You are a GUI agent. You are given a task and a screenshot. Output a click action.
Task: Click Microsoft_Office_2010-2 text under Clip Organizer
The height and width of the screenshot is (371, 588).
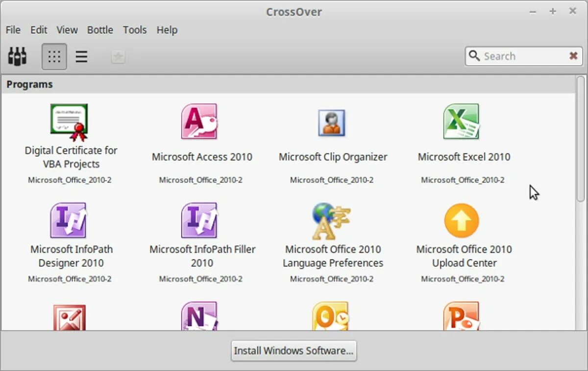click(332, 180)
